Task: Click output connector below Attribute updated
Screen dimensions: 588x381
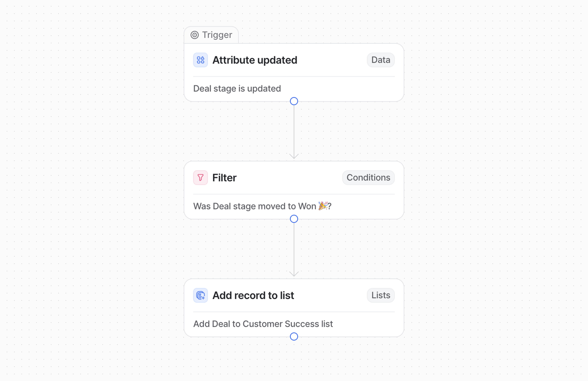Action: click(294, 101)
